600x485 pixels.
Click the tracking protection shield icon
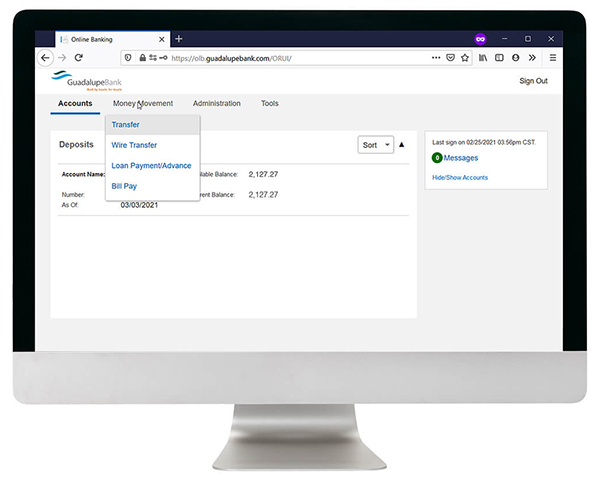tap(128, 58)
